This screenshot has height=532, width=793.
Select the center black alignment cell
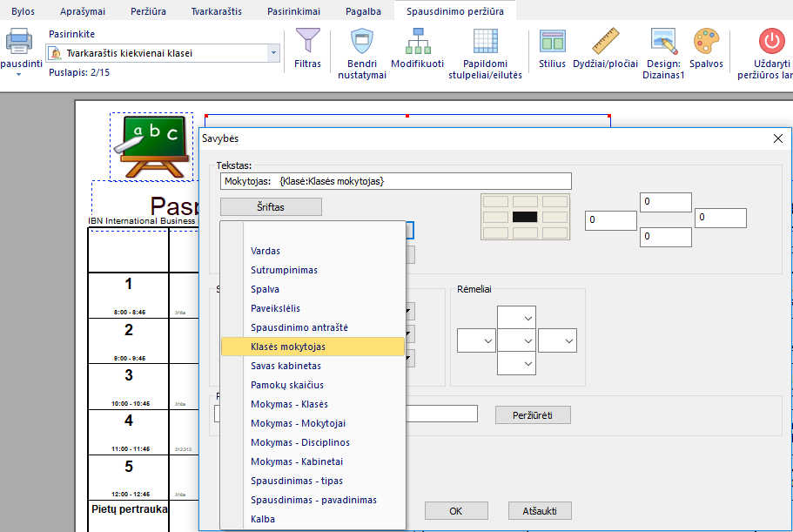point(525,216)
